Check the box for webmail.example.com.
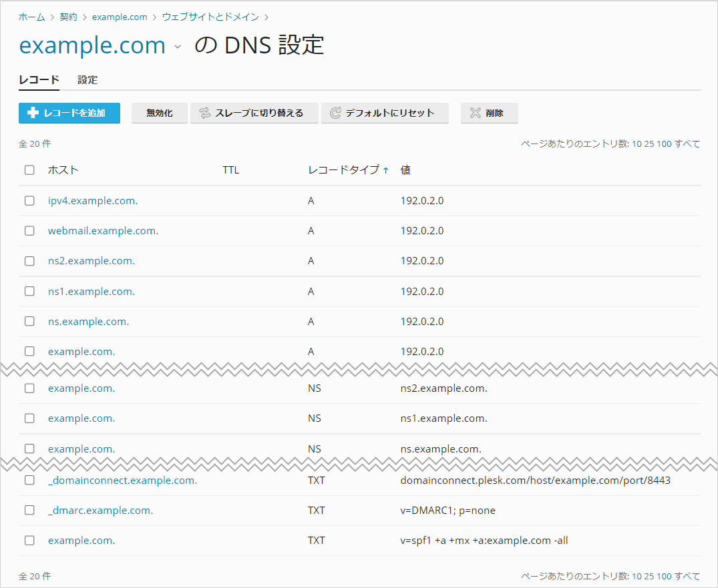The width and height of the screenshot is (718, 588). pyautogui.click(x=29, y=231)
